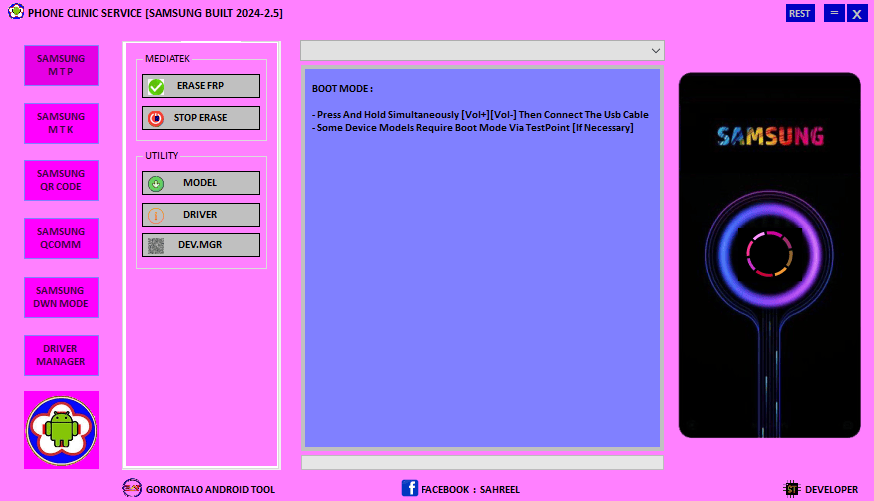Click the Samsung phone preview image
Viewport: 874px width, 501px height.
pos(770,255)
